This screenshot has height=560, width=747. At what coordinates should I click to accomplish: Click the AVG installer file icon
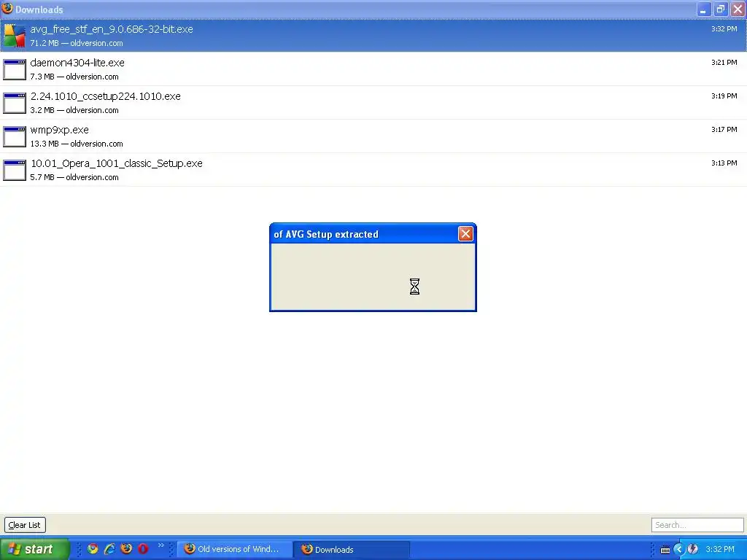click(15, 36)
